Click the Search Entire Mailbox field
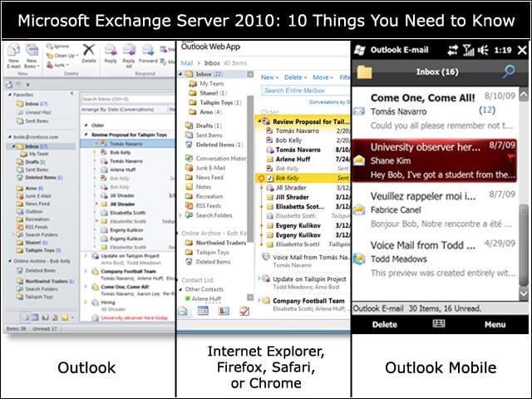The image size is (532, 399). coord(305,91)
